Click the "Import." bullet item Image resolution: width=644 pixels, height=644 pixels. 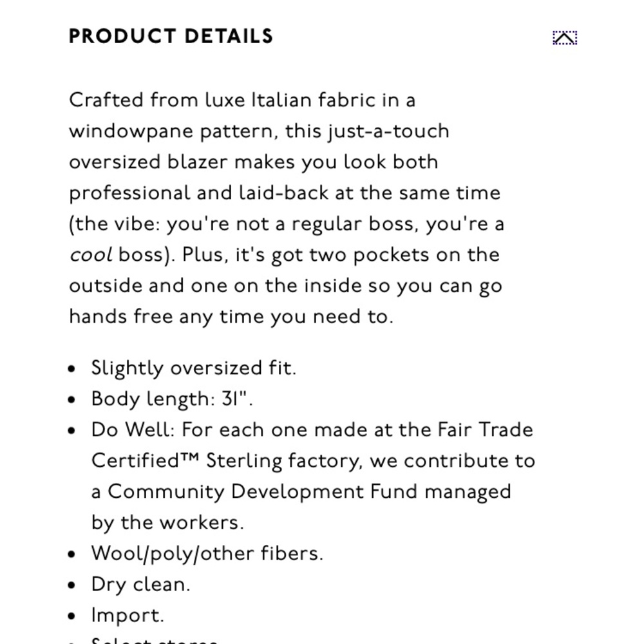coord(128,615)
